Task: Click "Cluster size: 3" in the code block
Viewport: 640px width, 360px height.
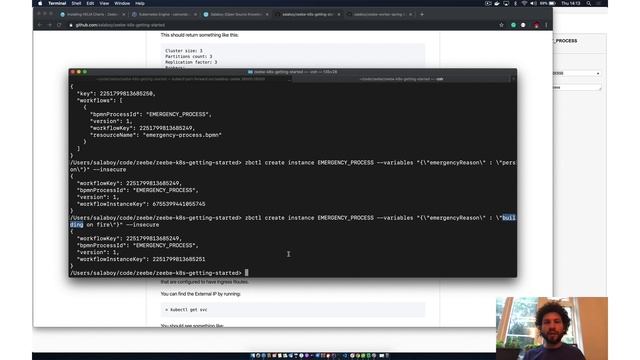Action: 184,51
